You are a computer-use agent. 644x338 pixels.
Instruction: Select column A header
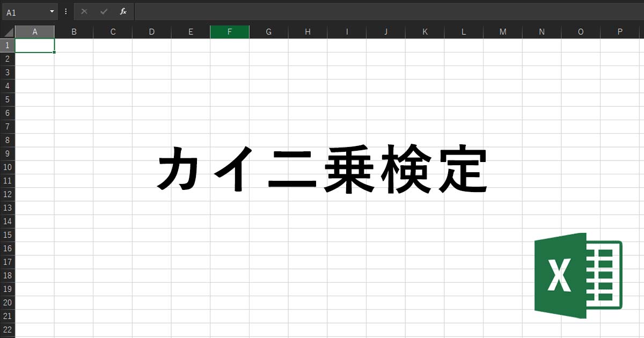point(35,32)
